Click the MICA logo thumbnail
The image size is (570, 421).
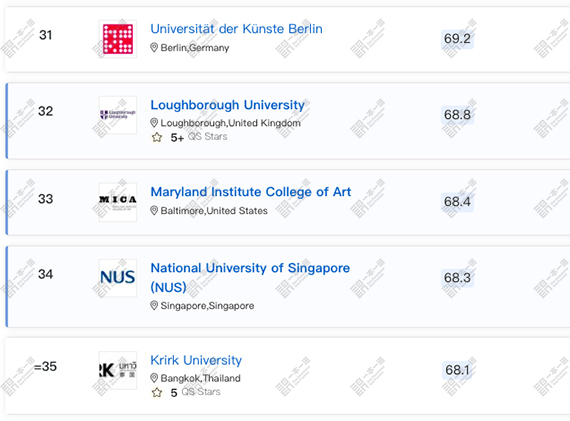click(x=118, y=202)
